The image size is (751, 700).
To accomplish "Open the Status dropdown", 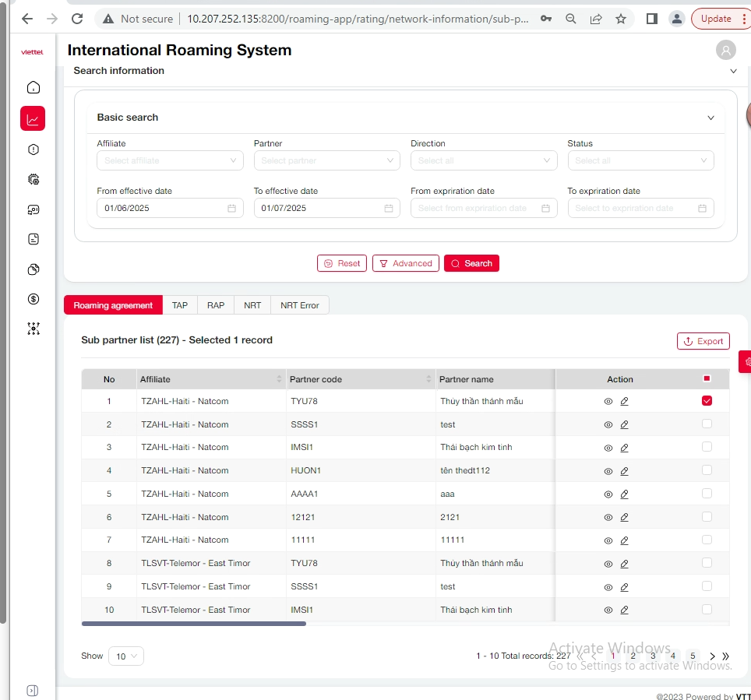I will [640, 161].
